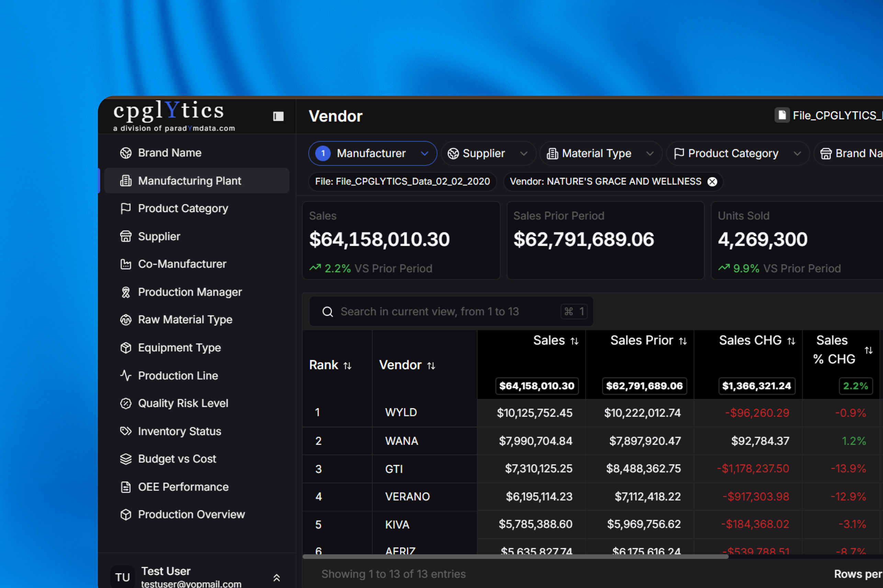This screenshot has height=588, width=883.
Task: Go to OEE Performance page
Action: (x=183, y=487)
